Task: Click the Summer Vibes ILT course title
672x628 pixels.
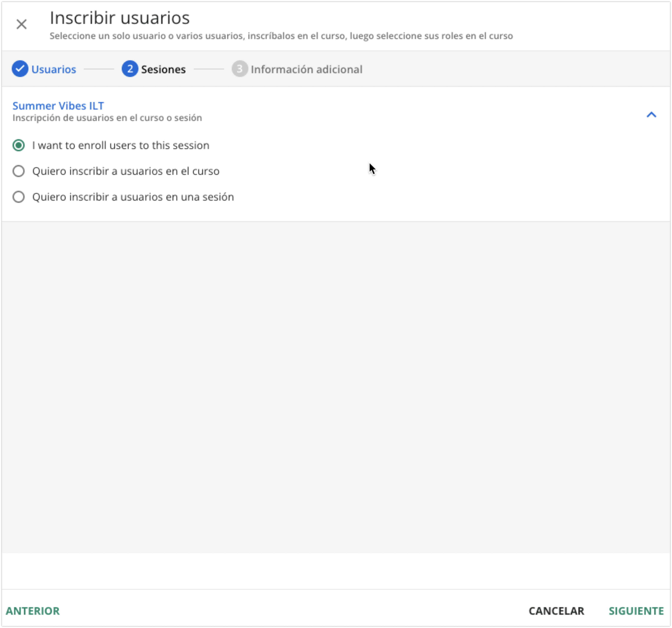Action: tap(58, 106)
